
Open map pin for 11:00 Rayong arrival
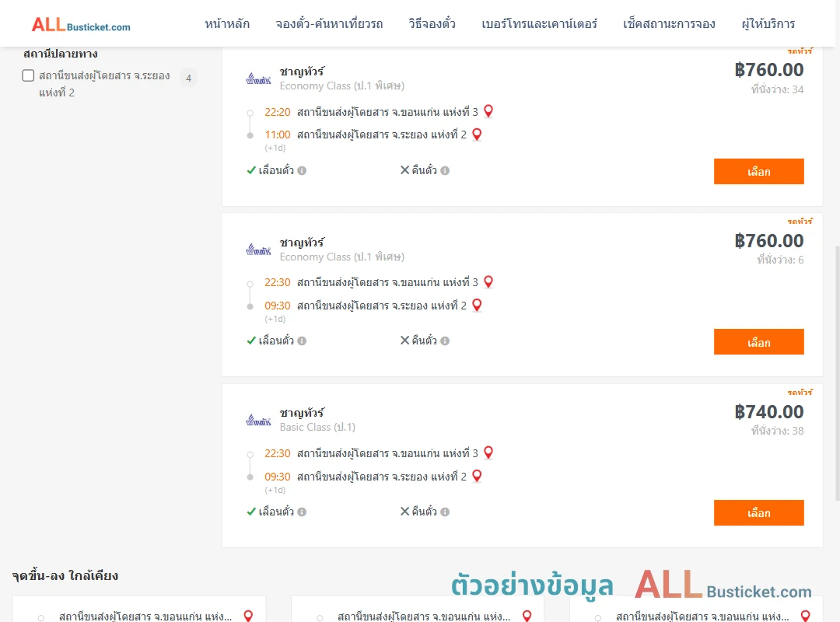(477, 134)
